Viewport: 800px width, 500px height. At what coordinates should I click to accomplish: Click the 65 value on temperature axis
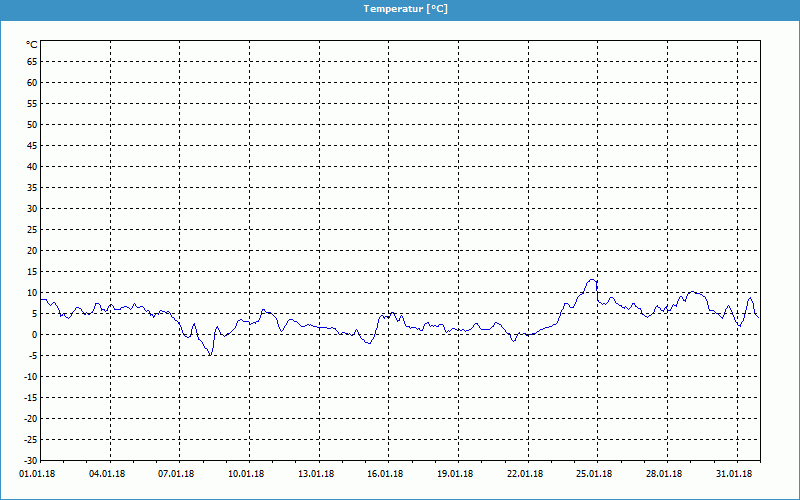[32, 62]
